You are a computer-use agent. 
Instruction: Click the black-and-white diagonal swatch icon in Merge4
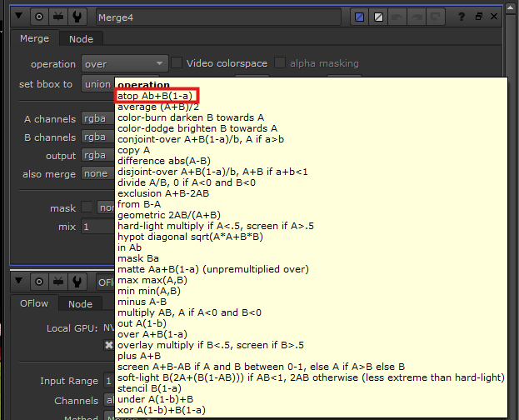tap(379, 16)
